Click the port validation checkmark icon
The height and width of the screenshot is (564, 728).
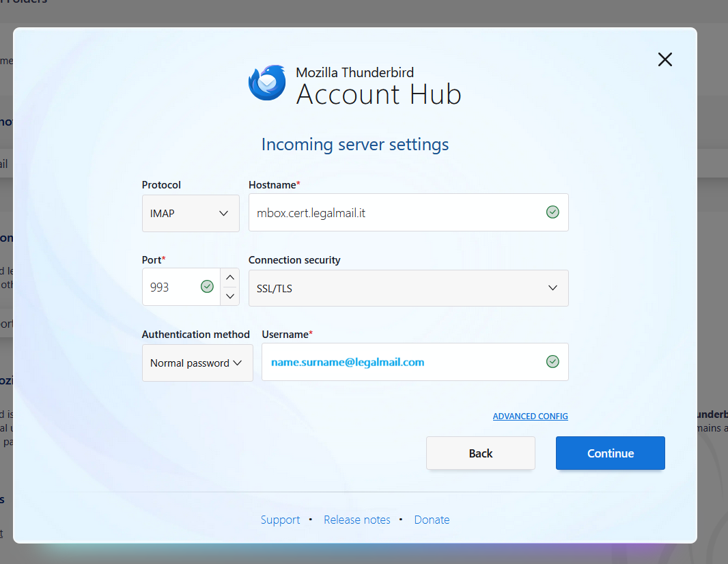(207, 287)
